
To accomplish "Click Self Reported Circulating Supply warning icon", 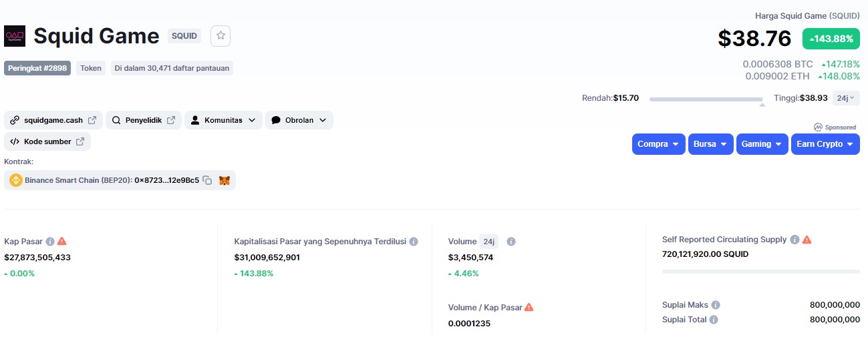I will [x=807, y=240].
